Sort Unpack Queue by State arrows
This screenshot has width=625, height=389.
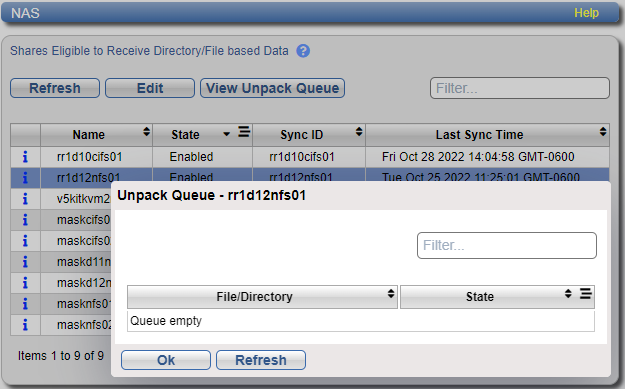(x=568, y=294)
